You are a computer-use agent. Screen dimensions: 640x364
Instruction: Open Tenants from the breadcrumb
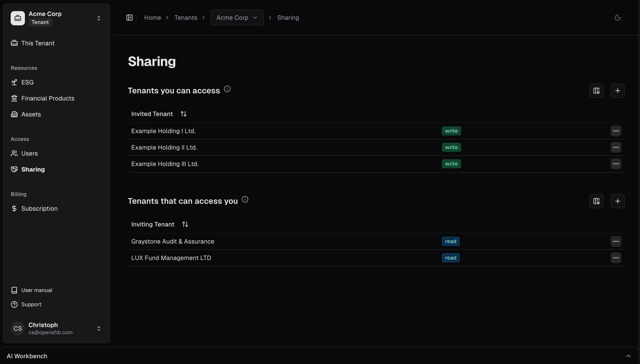point(186,18)
